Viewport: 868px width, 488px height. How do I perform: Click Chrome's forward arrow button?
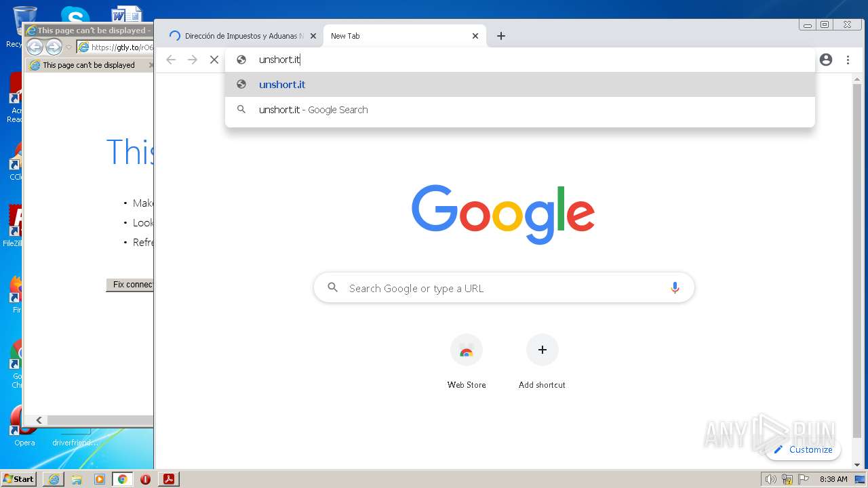point(193,60)
